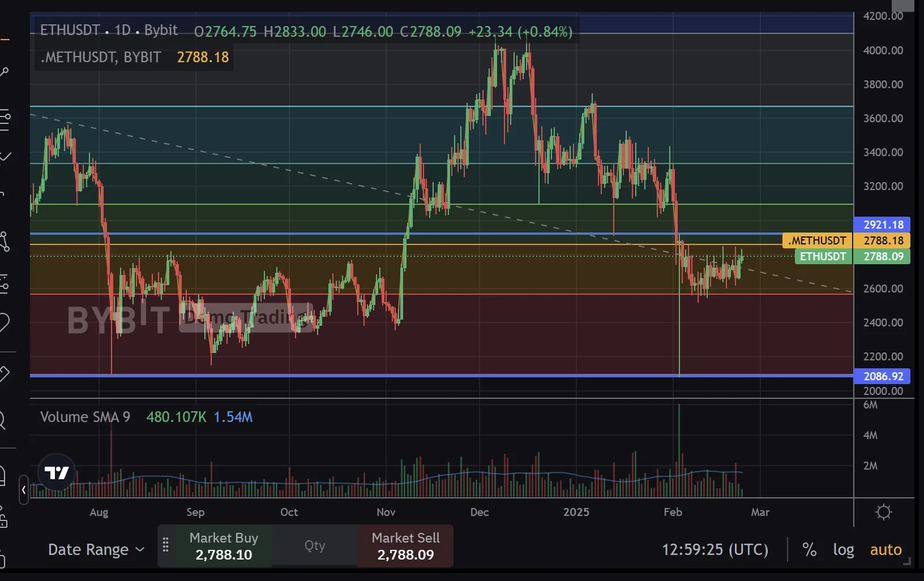
Task: Select the measure ruler tool
Action: tap(5, 373)
